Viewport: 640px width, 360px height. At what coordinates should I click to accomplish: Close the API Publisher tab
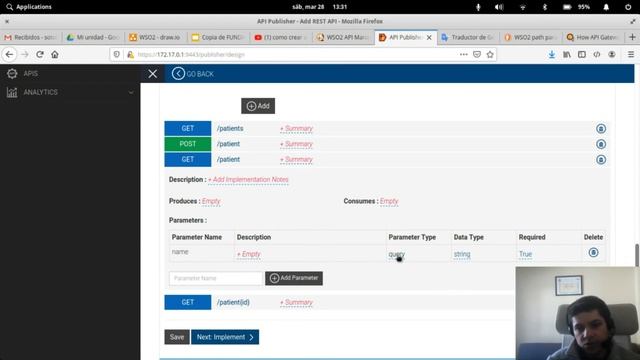point(429,37)
